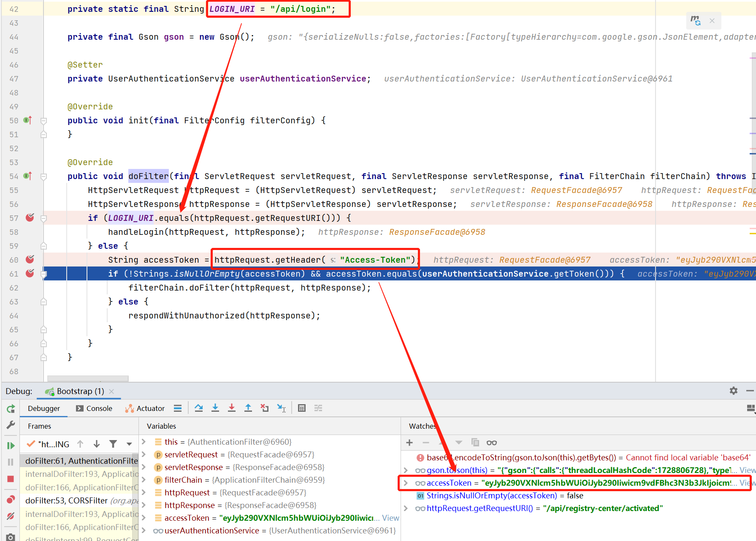The image size is (756, 541).
Task: Click Step Over icon
Action: pyautogui.click(x=199, y=408)
